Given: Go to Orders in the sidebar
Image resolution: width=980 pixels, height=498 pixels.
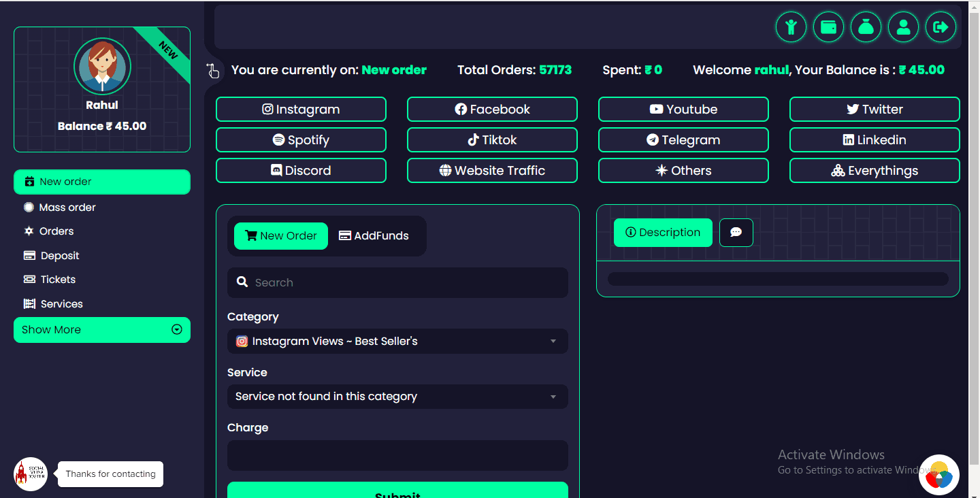Looking at the screenshot, I should [x=49, y=231].
